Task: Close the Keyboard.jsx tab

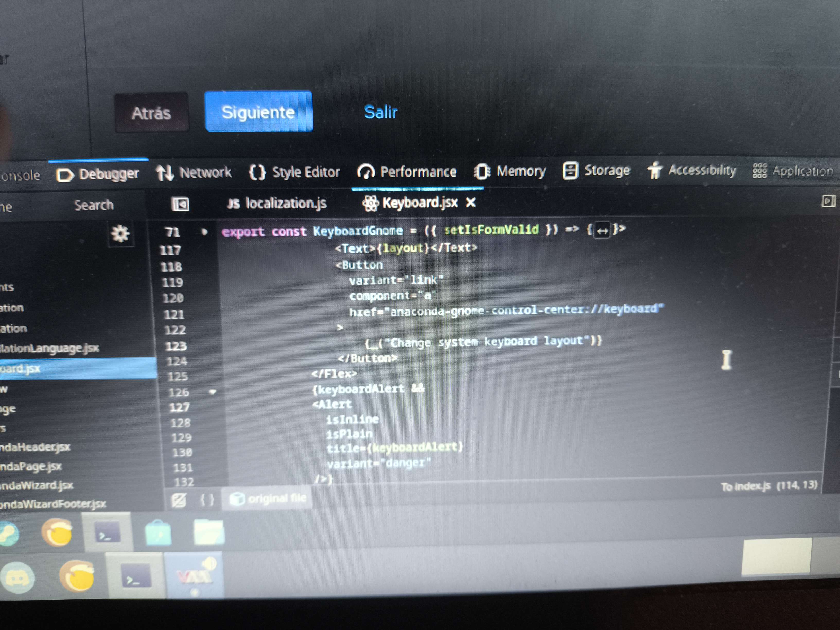Action: 470,202
